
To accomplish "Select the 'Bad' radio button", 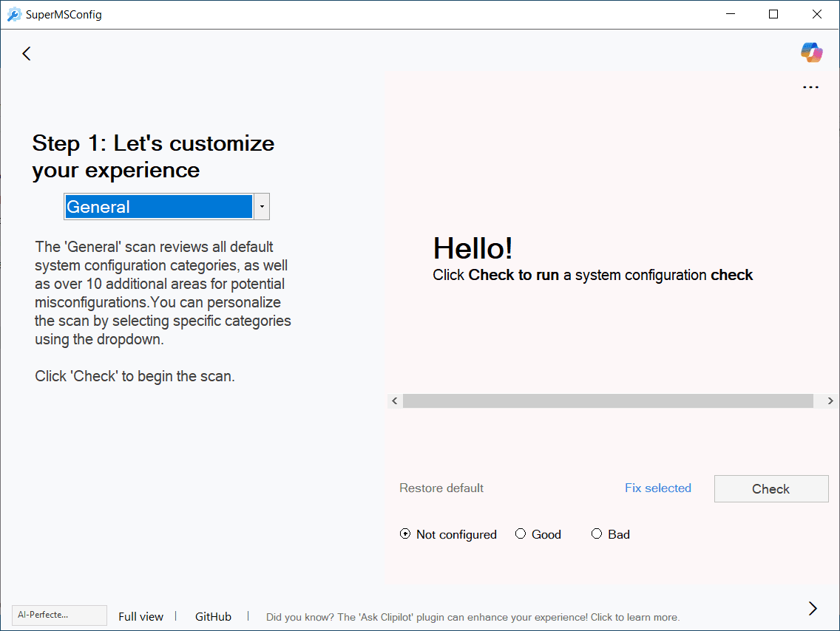I will click(597, 534).
